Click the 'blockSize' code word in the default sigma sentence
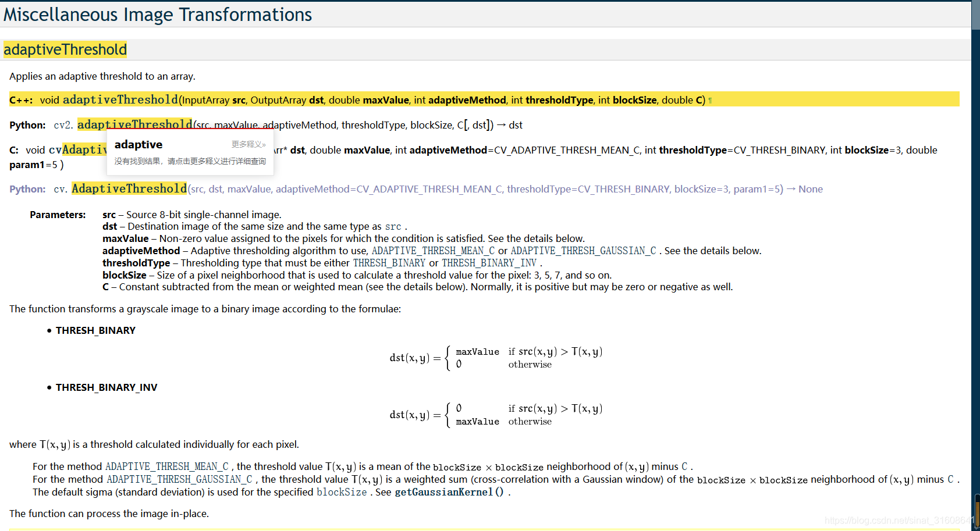Image resolution: width=980 pixels, height=531 pixels. tap(342, 492)
